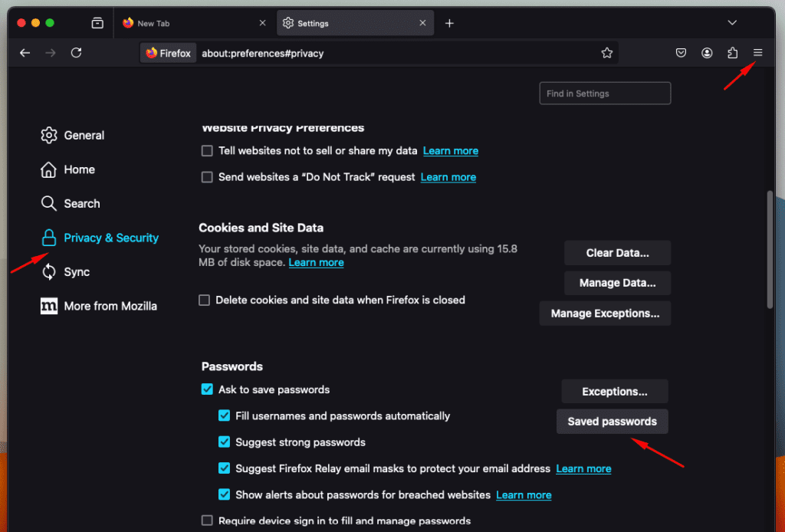Click the Saved passwords button
The width and height of the screenshot is (785, 532).
[x=612, y=422]
